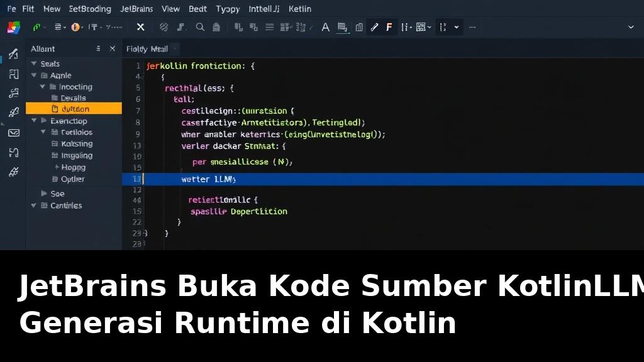Select the highlighted duition file

coord(74,108)
